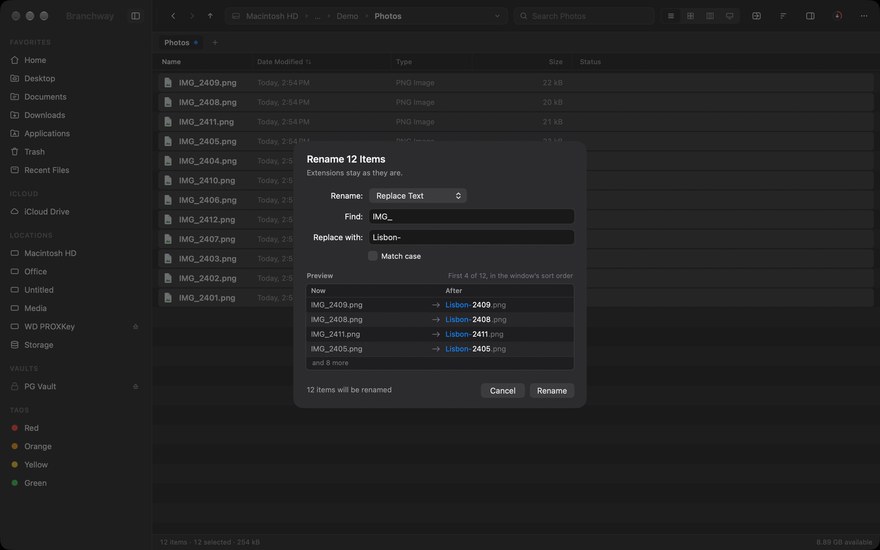Click the eject icon next to PG Vault
This screenshot has height=550, width=880.
click(135, 386)
